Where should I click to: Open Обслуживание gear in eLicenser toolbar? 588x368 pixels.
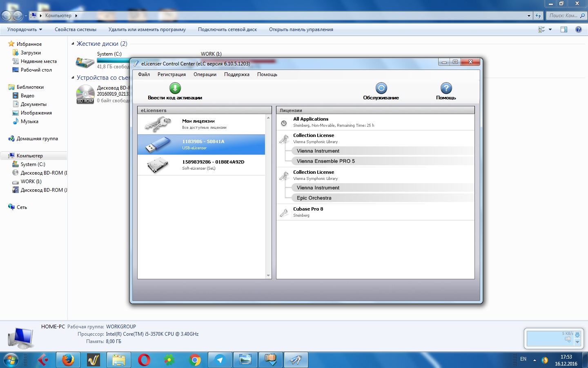coord(381,88)
